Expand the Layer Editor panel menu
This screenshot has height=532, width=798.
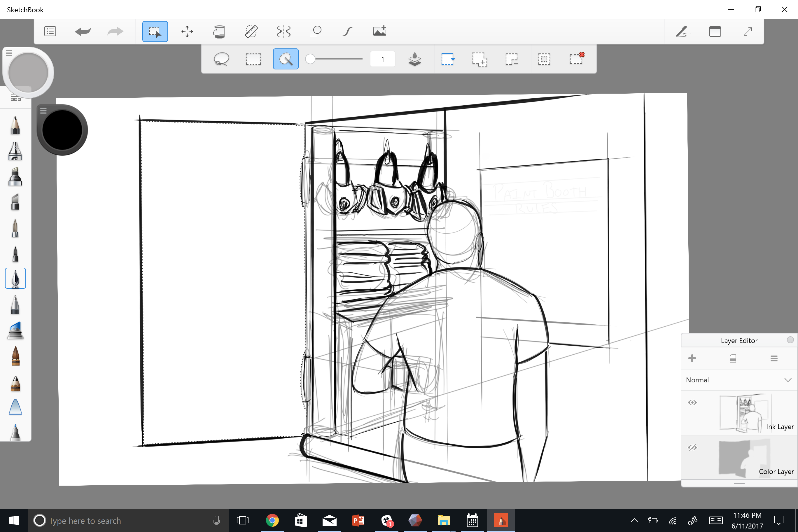point(774,359)
